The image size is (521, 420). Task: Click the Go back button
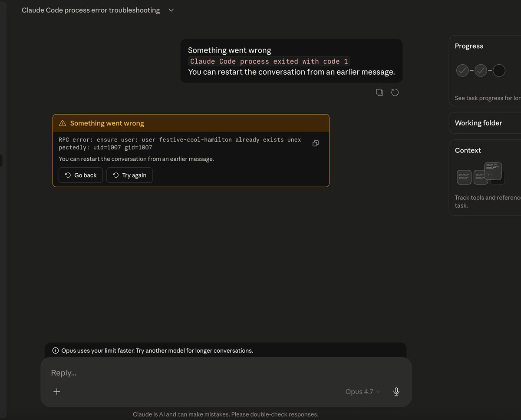81,175
